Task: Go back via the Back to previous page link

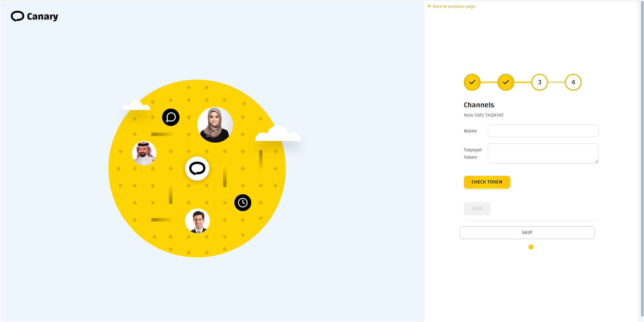Action: click(451, 6)
